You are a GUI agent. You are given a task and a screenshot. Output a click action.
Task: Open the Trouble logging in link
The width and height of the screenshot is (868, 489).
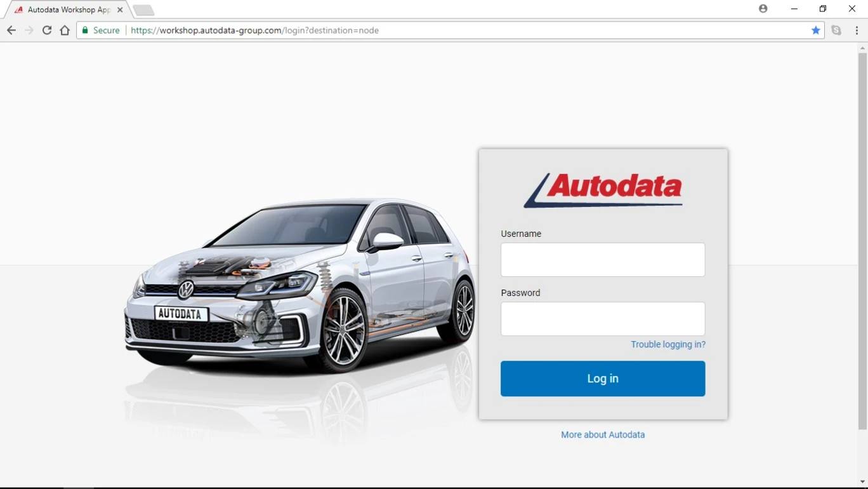click(x=668, y=344)
